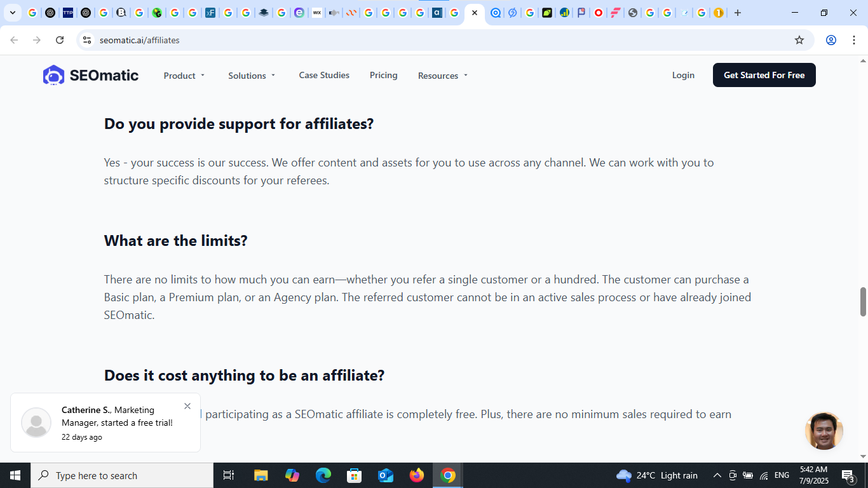868x488 pixels.
Task: Switch to the blue 'a' favicon tab
Action: 437,13
